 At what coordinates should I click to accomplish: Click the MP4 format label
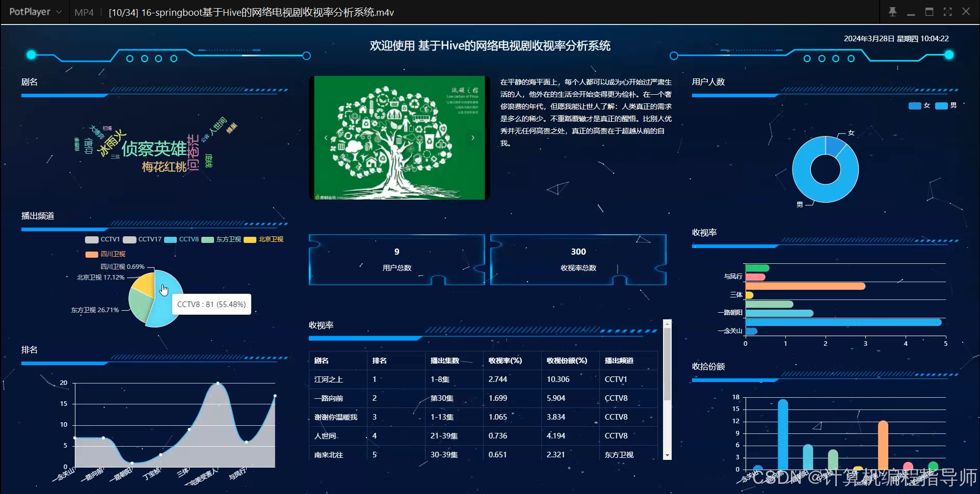(84, 12)
